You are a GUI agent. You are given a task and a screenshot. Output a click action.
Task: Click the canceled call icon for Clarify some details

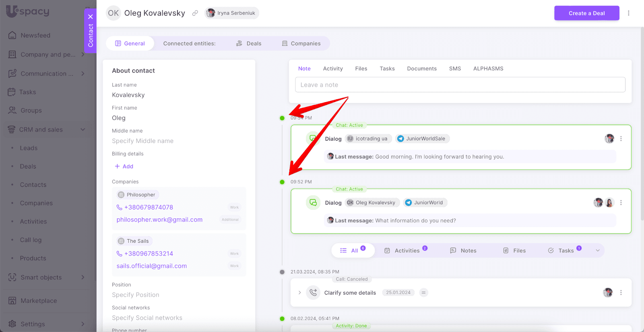[313, 293]
